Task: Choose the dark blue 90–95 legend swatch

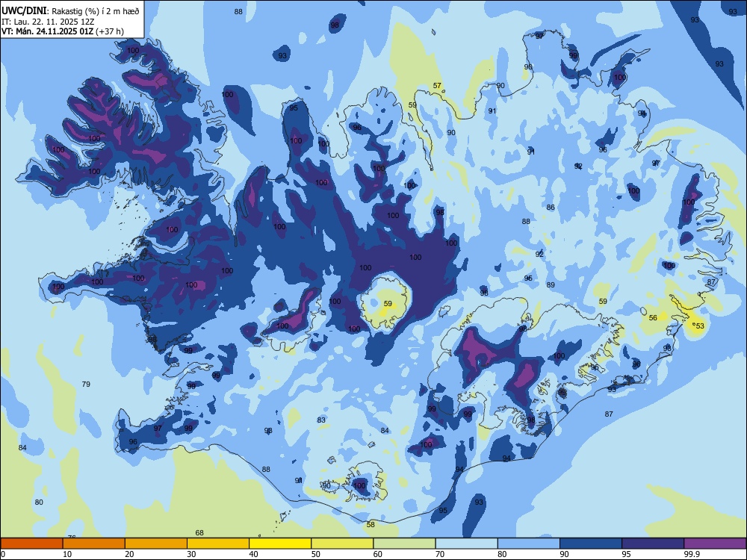Action: (x=591, y=544)
